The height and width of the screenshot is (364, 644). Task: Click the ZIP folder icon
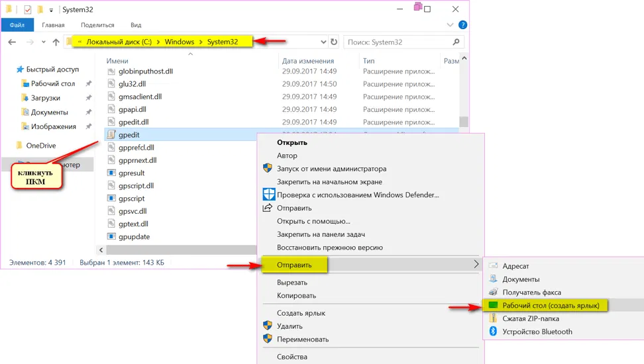tap(493, 318)
